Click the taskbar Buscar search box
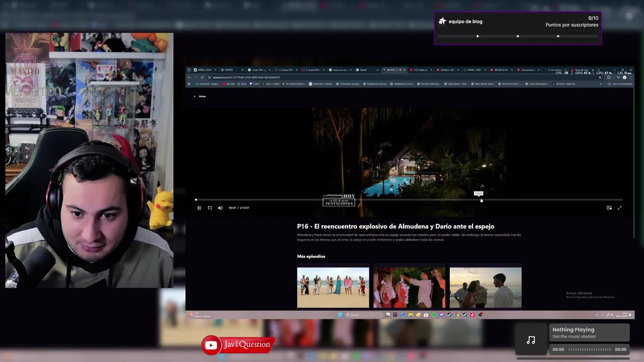 [364, 315]
